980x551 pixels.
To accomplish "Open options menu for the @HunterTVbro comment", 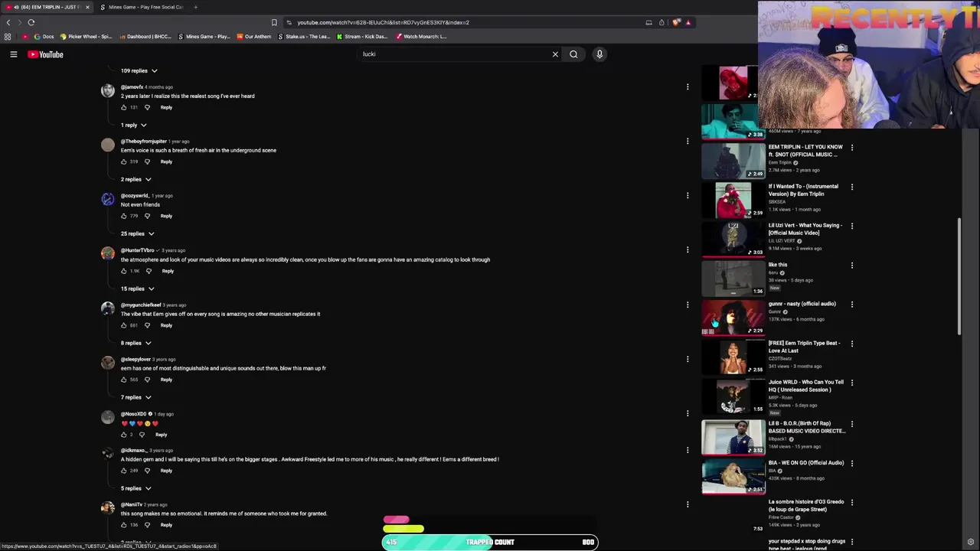I will click(688, 250).
